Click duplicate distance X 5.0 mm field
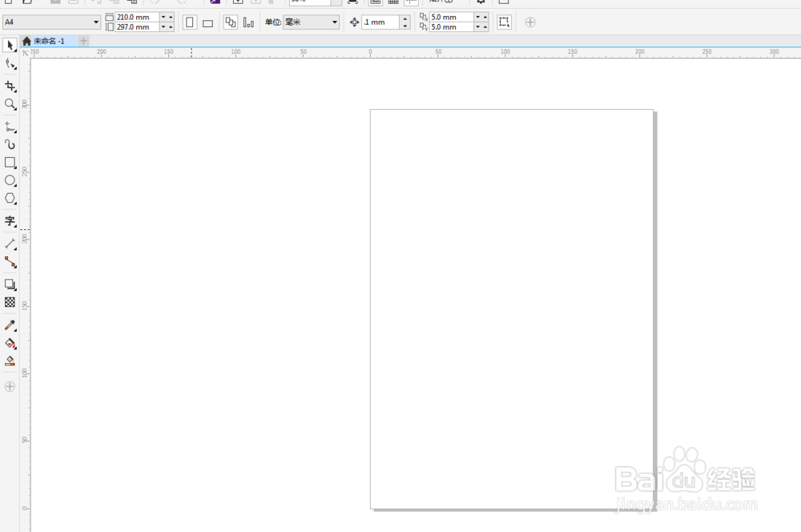Viewport: 801px width, 532px height. click(x=451, y=17)
